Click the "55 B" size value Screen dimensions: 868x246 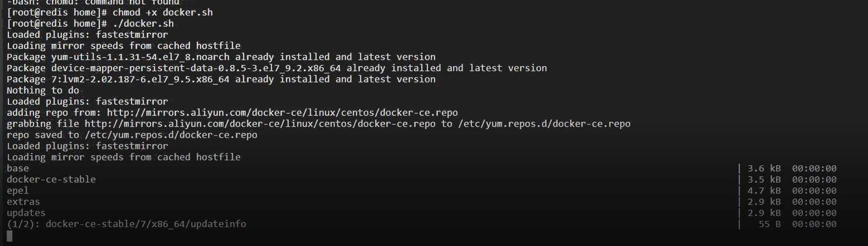click(x=769, y=224)
